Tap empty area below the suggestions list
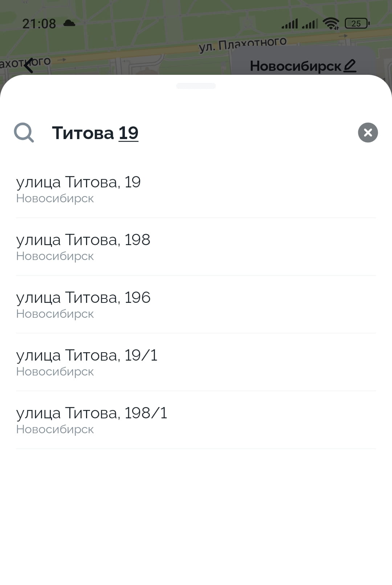 [196, 516]
